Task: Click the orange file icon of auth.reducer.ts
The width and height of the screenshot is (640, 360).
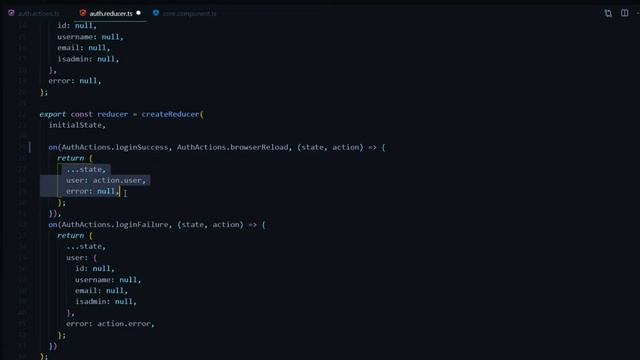Action: [83, 13]
